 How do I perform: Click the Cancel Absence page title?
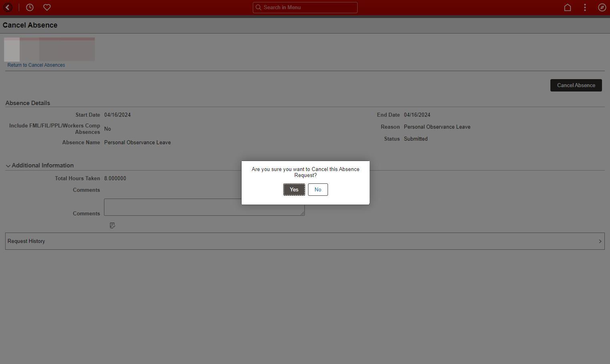tap(30, 25)
